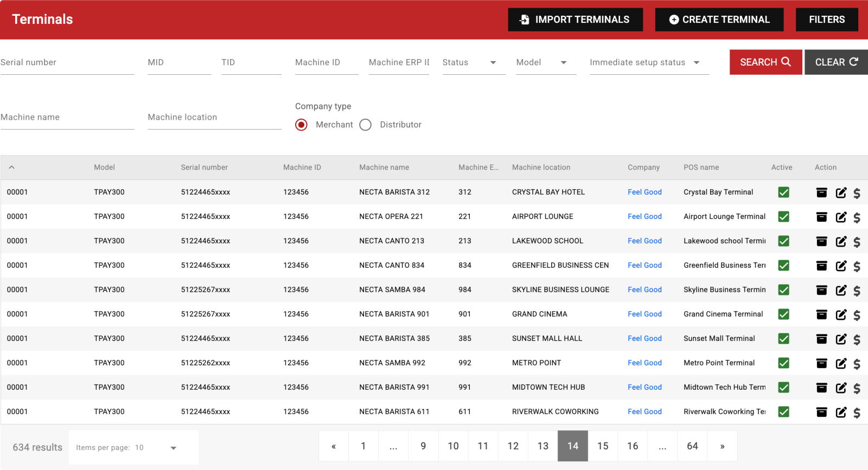The height and width of the screenshot is (470, 868).
Task: Open the Model dropdown filter
Action: coord(546,62)
